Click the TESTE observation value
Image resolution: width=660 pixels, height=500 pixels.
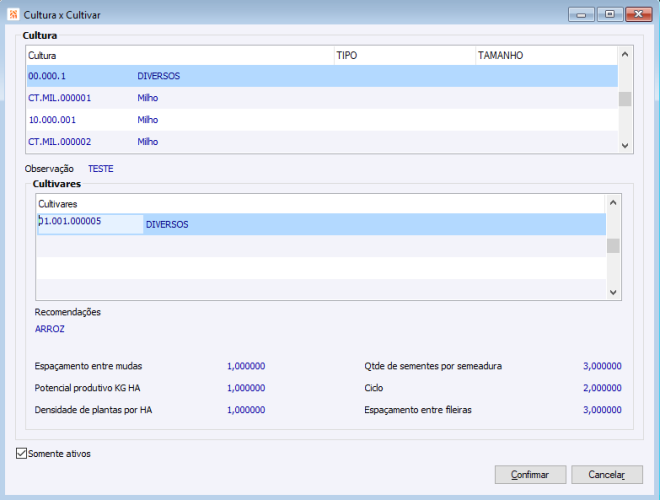101,169
